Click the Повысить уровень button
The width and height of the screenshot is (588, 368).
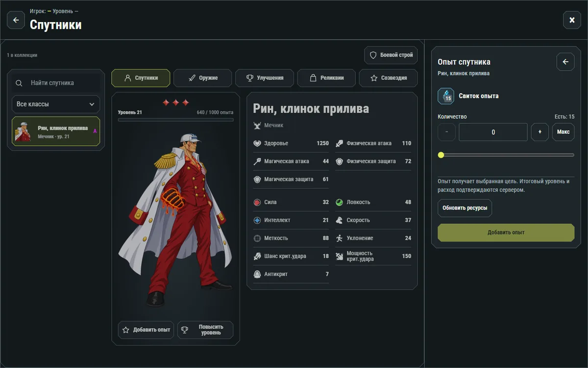click(205, 330)
